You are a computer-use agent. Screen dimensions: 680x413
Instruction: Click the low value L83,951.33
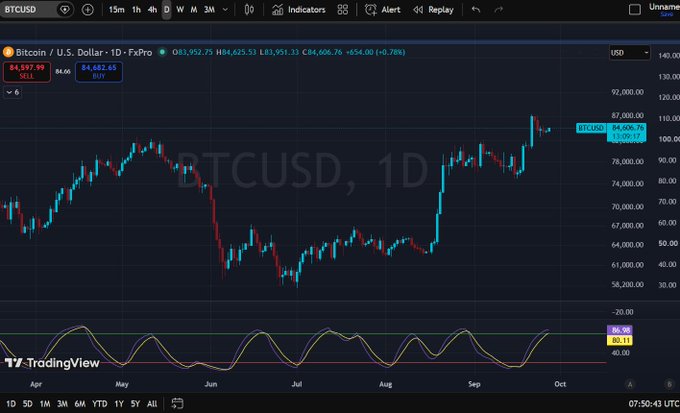pos(279,52)
